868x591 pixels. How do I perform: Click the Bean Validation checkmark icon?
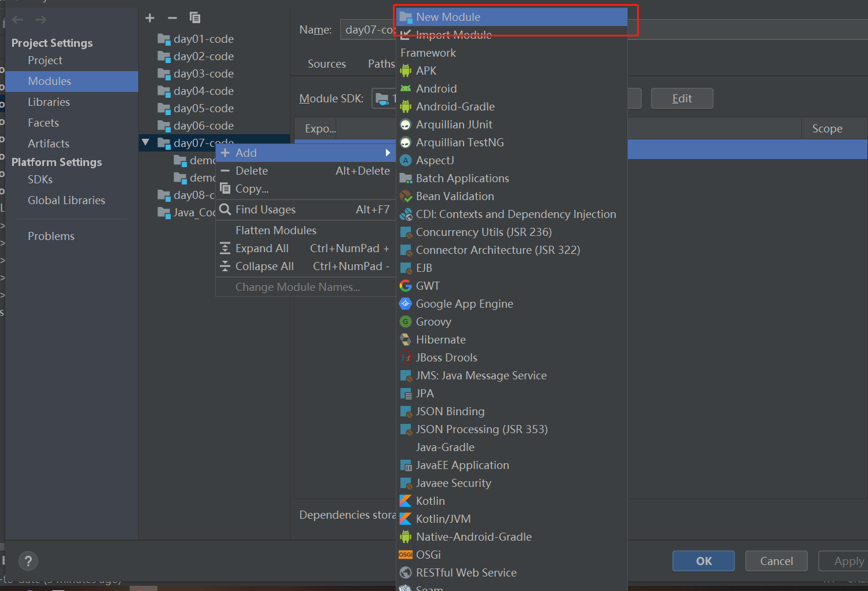coord(406,196)
